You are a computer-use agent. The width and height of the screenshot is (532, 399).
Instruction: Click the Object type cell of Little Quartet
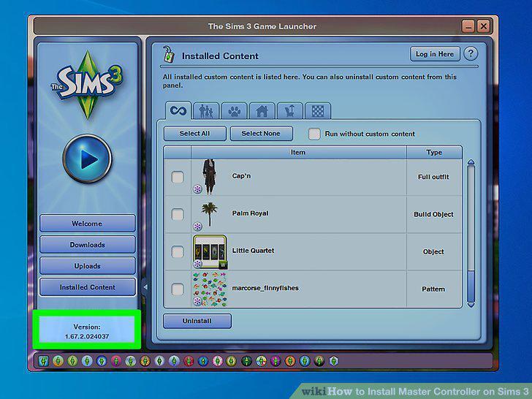[x=433, y=251]
